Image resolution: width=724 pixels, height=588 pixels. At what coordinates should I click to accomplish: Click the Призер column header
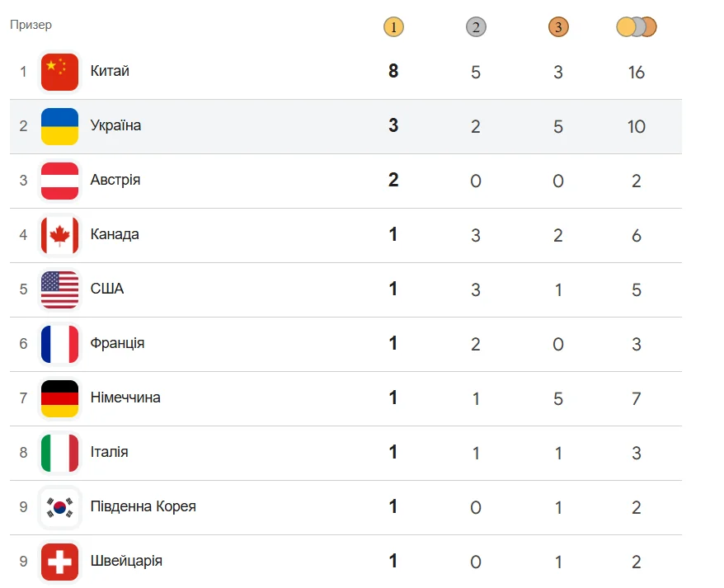pos(31,25)
